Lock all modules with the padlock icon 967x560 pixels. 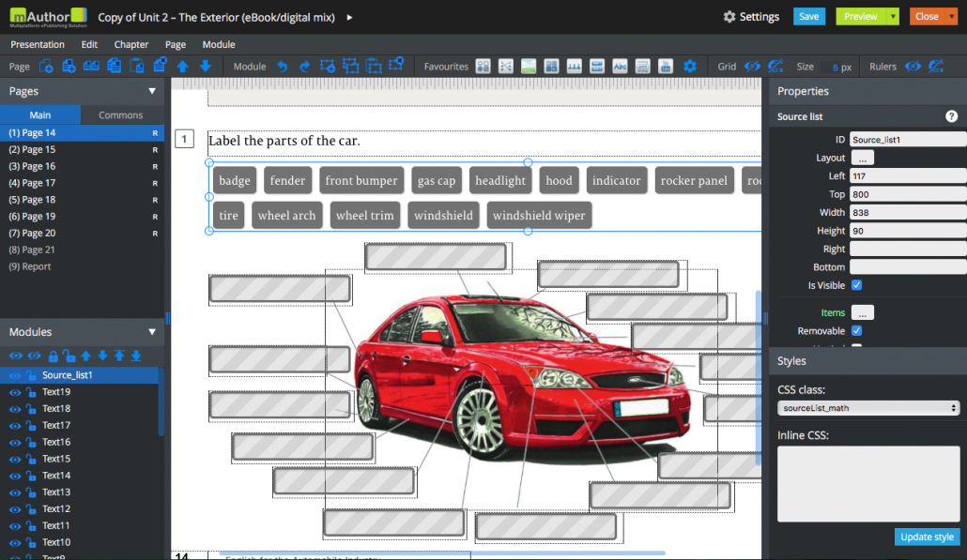[53, 356]
